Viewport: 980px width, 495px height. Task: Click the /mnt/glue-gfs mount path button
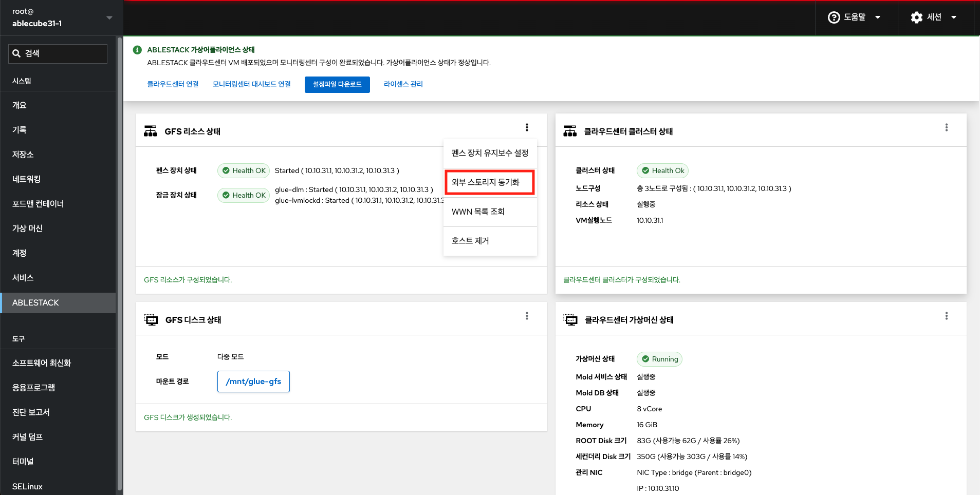pyautogui.click(x=253, y=382)
